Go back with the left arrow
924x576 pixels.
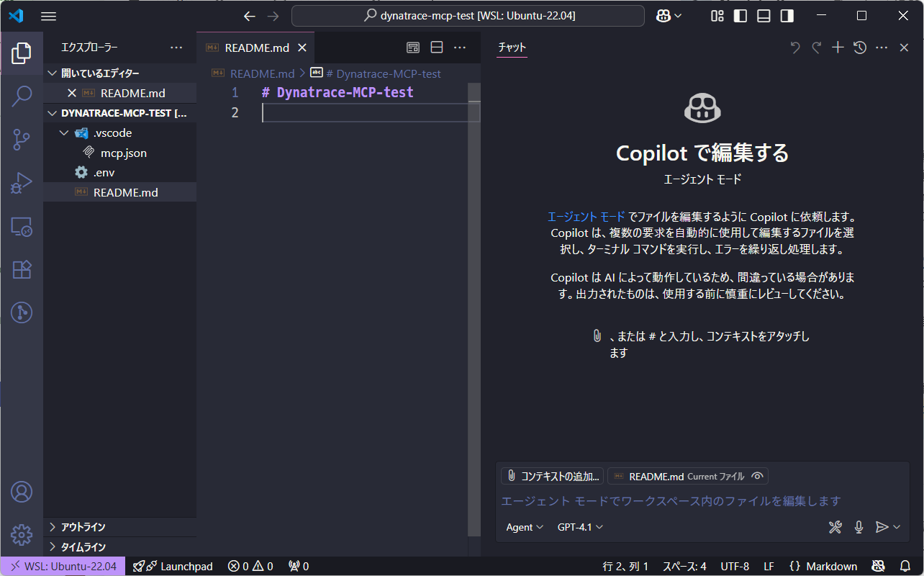pos(250,16)
